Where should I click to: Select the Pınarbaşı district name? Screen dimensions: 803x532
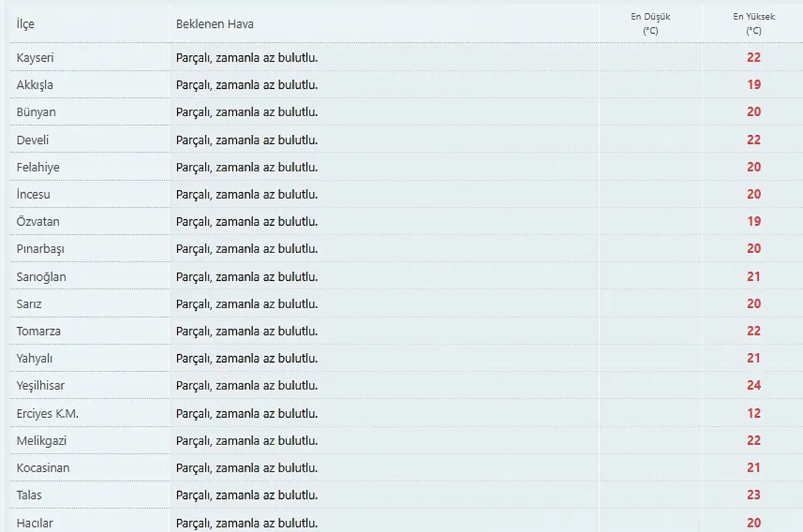(41, 249)
